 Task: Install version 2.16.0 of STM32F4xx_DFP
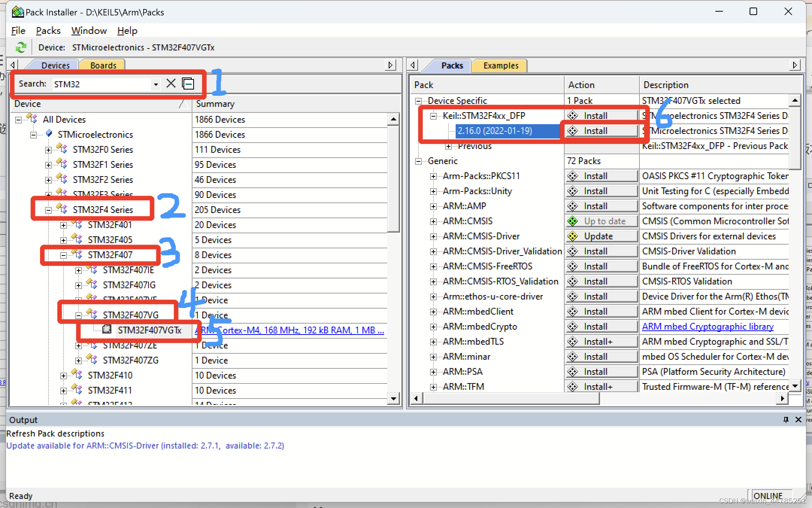coord(601,131)
